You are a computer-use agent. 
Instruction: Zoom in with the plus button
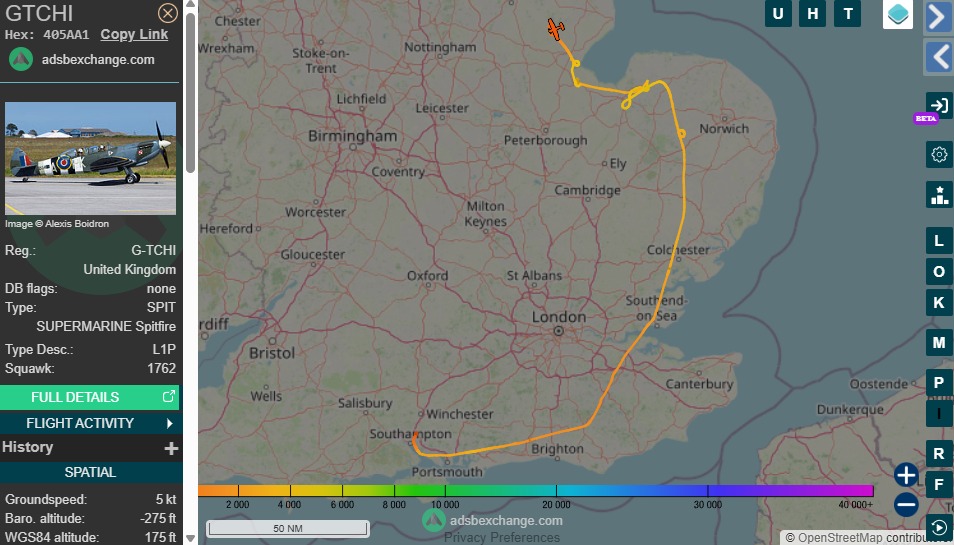click(906, 474)
